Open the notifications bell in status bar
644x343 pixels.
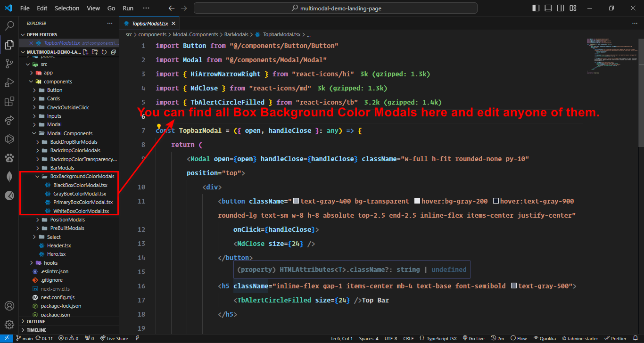[x=636, y=338]
